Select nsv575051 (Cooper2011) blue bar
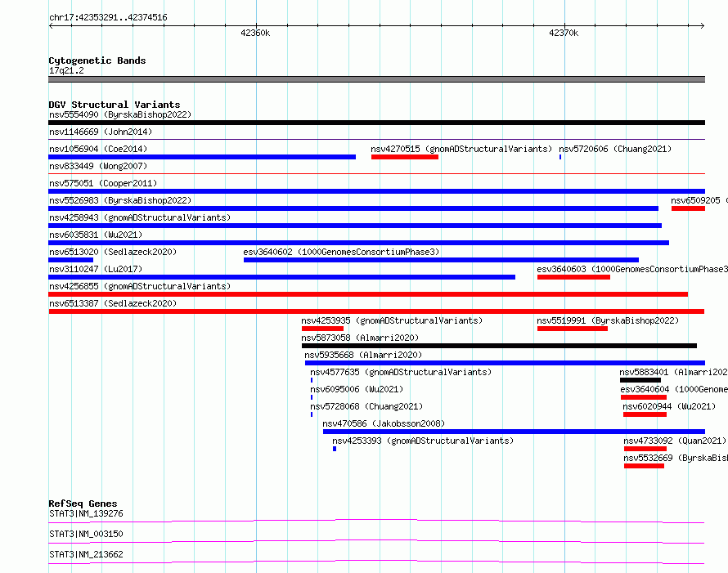This screenshot has height=573, width=728. 376,191
